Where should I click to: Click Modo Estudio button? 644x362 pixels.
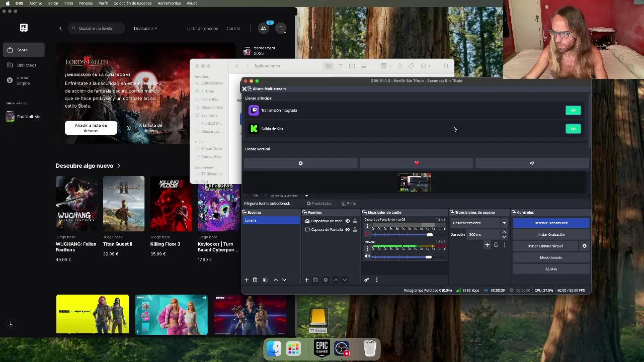(551, 257)
